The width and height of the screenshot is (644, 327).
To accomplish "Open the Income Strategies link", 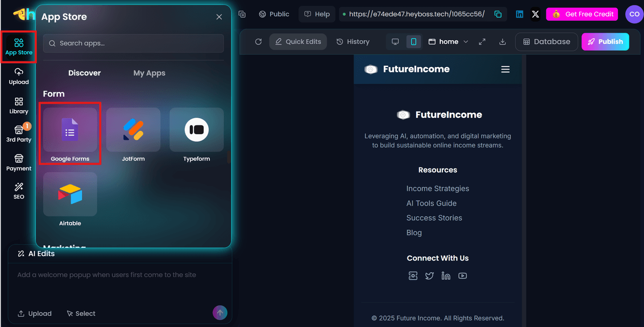I will coord(438,189).
